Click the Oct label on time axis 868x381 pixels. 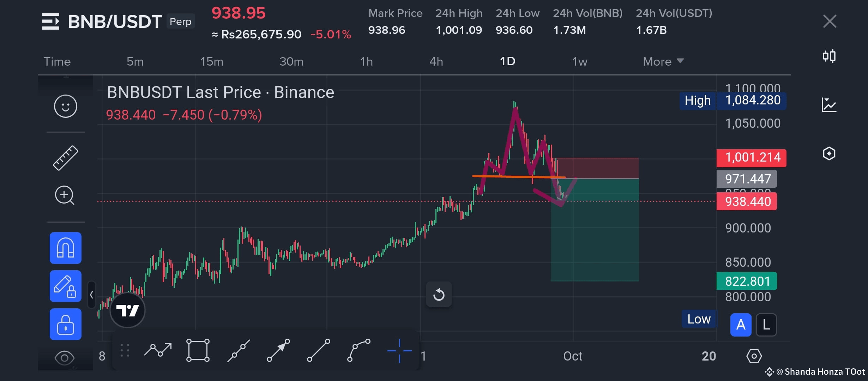(x=573, y=356)
